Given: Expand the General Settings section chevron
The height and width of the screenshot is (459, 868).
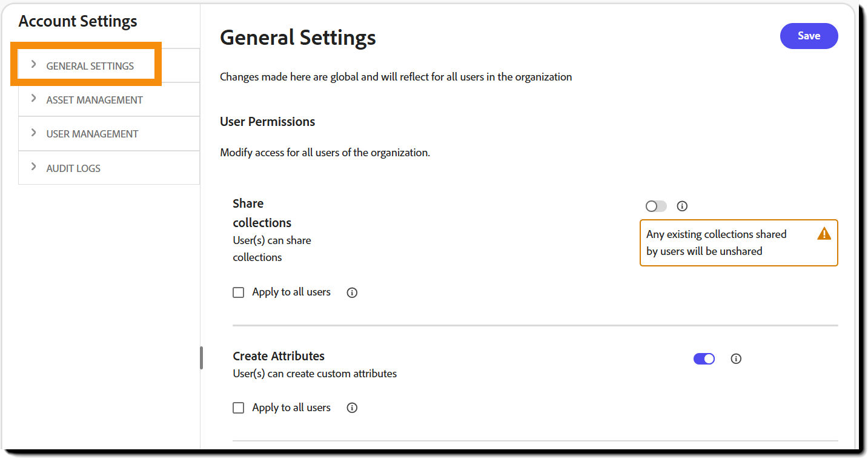Looking at the screenshot, I should click(35, 65).
